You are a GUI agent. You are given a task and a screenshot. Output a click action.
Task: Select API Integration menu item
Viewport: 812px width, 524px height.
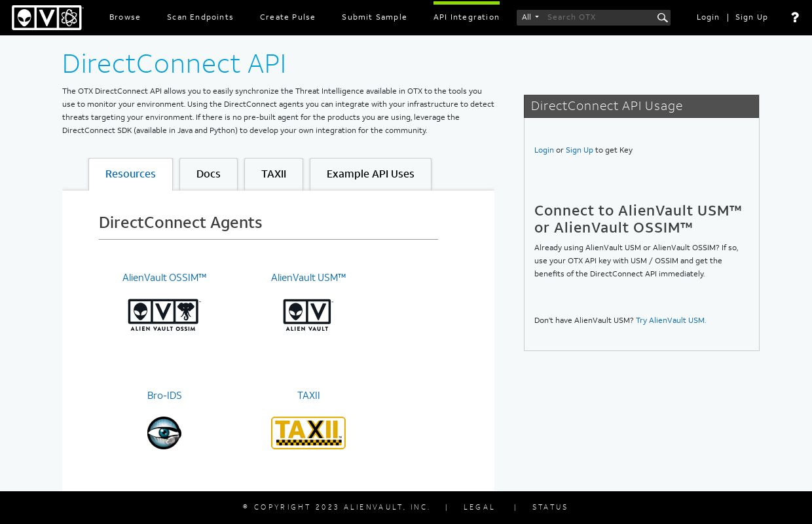[466, 18]
